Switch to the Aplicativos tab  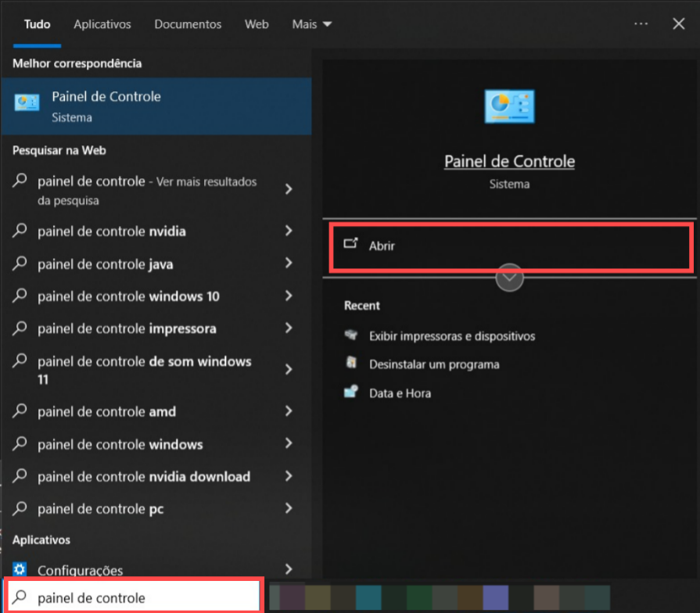coord(102,24)
